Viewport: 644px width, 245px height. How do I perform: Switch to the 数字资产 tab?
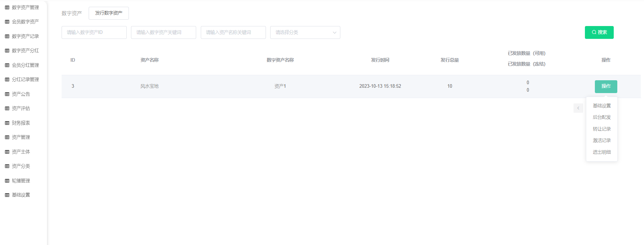pyautogui.click(x=72, y=13)
